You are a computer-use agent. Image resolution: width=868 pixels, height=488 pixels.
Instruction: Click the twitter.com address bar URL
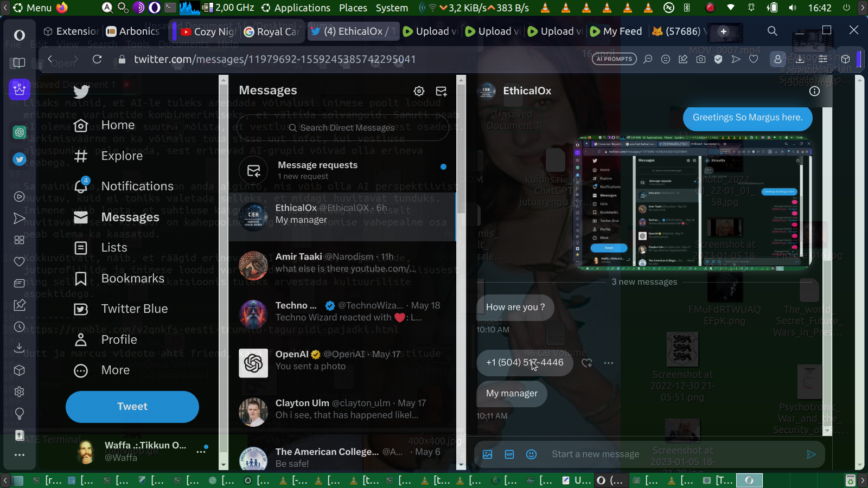pyautogui.click(x=275, y=59)
